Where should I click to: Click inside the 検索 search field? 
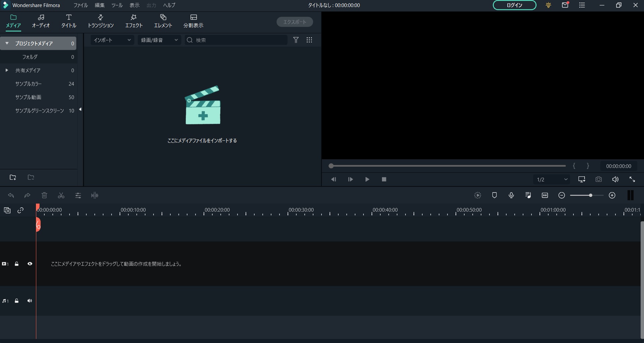[x=235, y=40]
